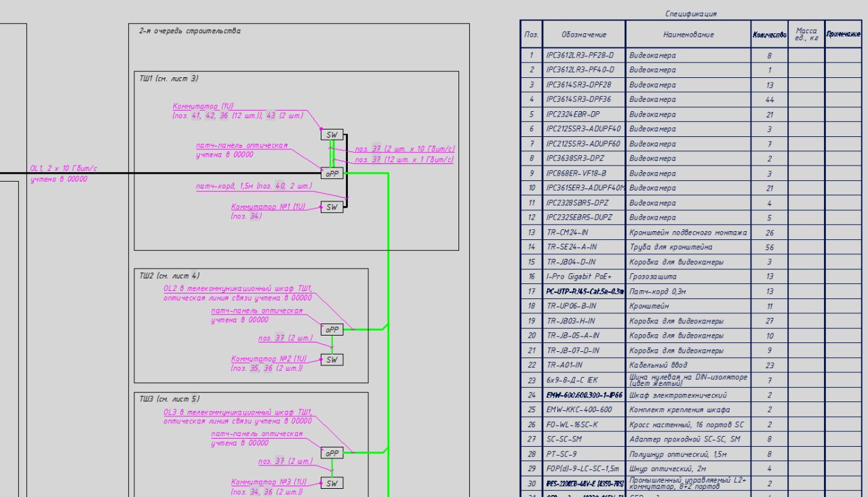Select cell 'IPC2125SR3-ADUPF40'

coord(584,129)
